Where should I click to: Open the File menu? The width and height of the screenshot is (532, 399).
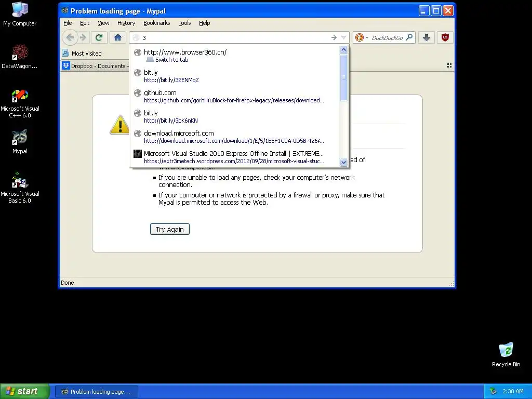pos(68,23)
